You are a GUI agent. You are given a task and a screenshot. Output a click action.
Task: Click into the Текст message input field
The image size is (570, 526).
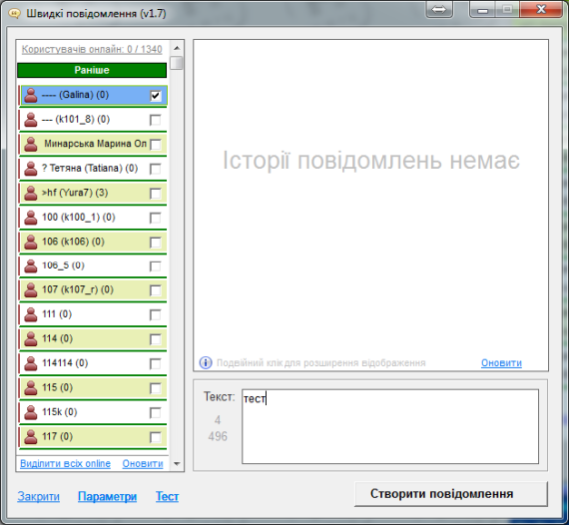pyautogui.click(x=390, y=426)
